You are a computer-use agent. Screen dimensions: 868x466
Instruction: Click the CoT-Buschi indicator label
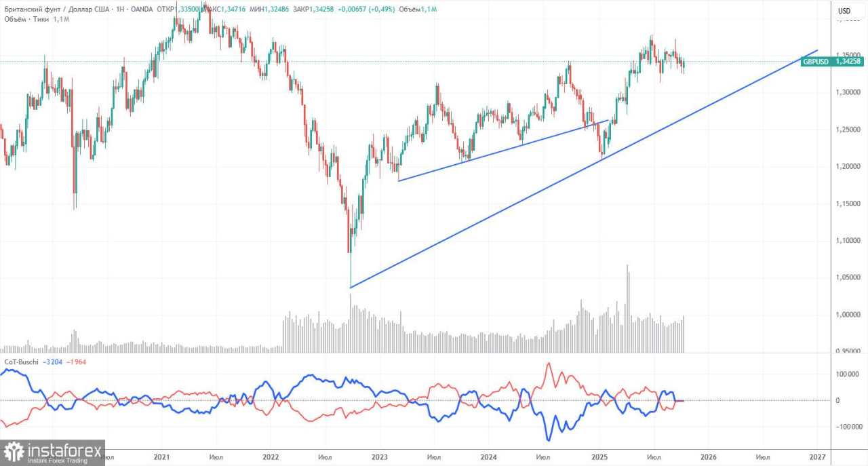(x=22, y=362)
